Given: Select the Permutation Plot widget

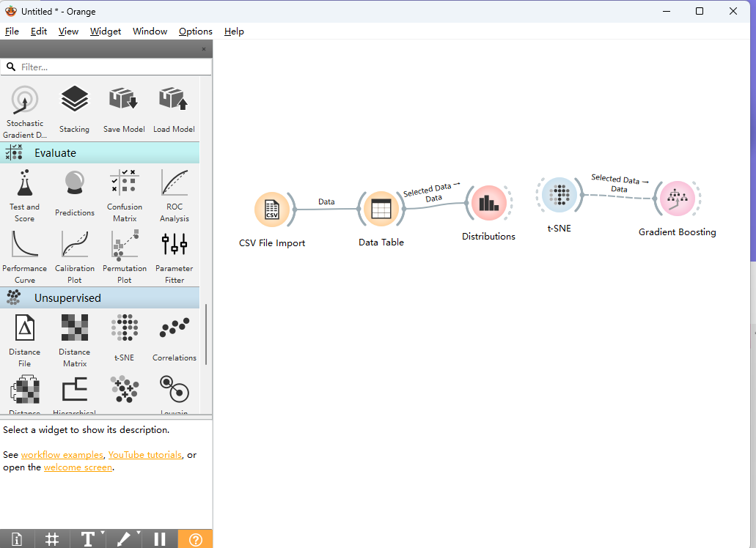Looking at the screenshot, I should tap(125, 257).
